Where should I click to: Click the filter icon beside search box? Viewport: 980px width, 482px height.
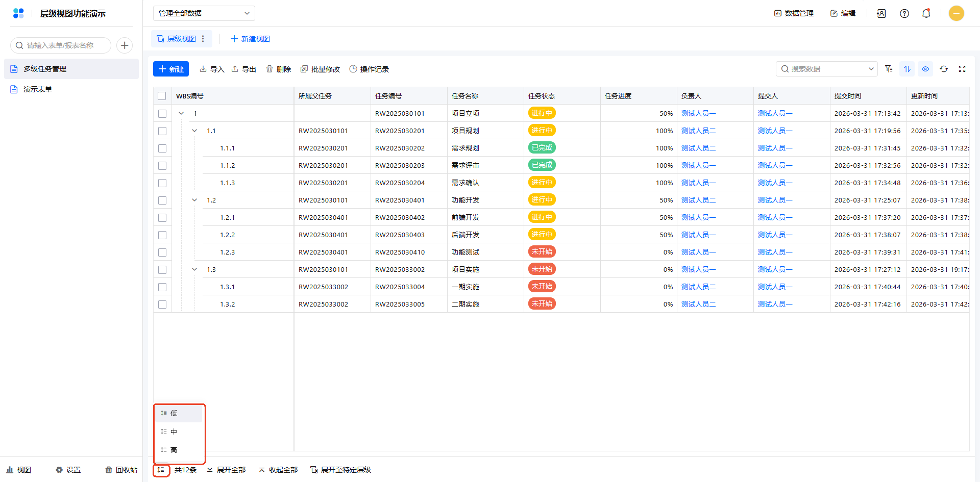pos(889,69)
